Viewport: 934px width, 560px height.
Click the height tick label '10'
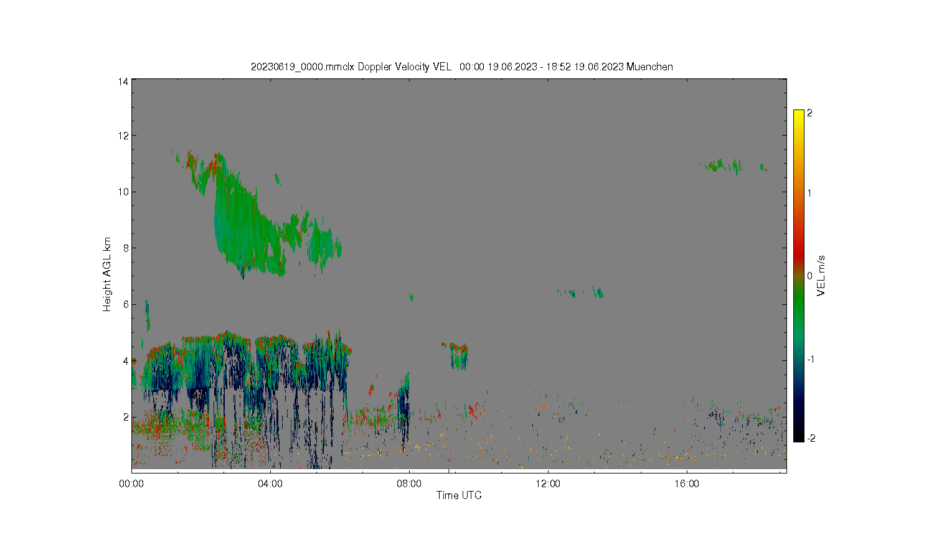pos(123,192)
